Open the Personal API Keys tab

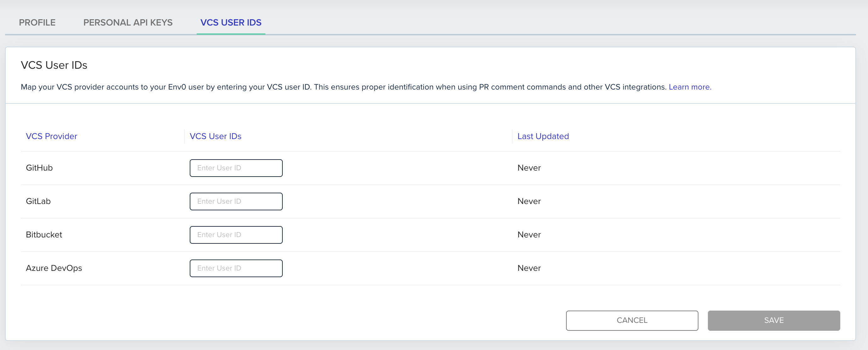coord(128,23)
